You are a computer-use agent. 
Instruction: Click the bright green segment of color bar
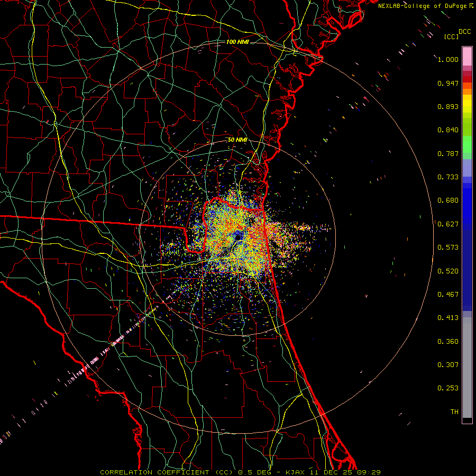coord(467,144)
